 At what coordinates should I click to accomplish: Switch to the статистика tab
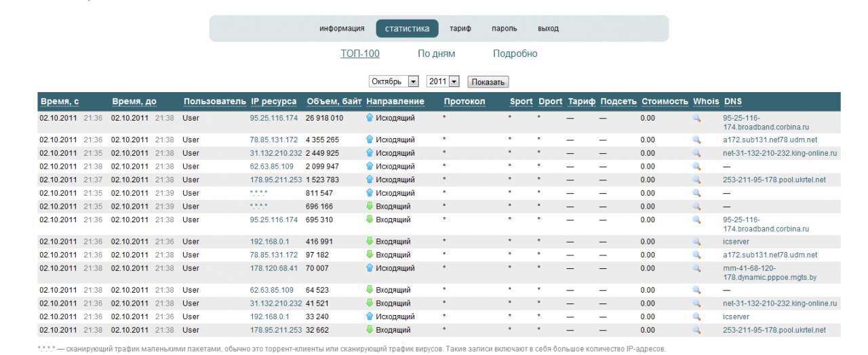pyautogui.click(x=407, y=28)
